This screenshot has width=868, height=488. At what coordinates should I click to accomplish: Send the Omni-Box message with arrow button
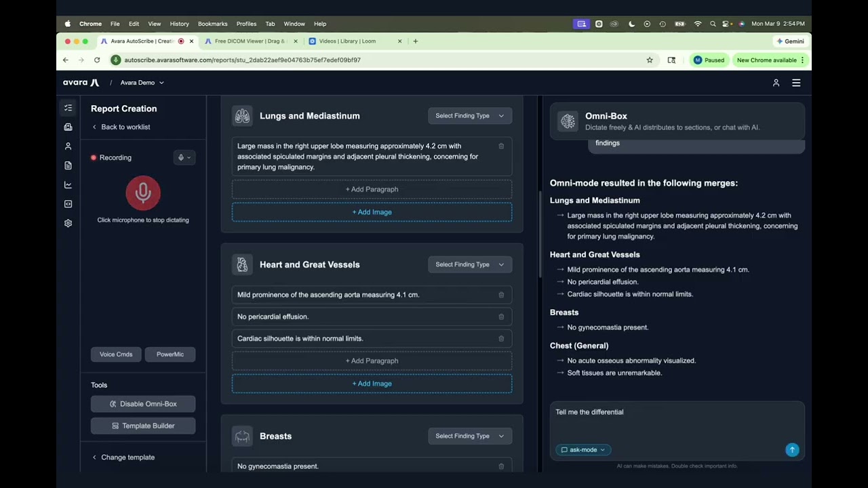(792, 450)
